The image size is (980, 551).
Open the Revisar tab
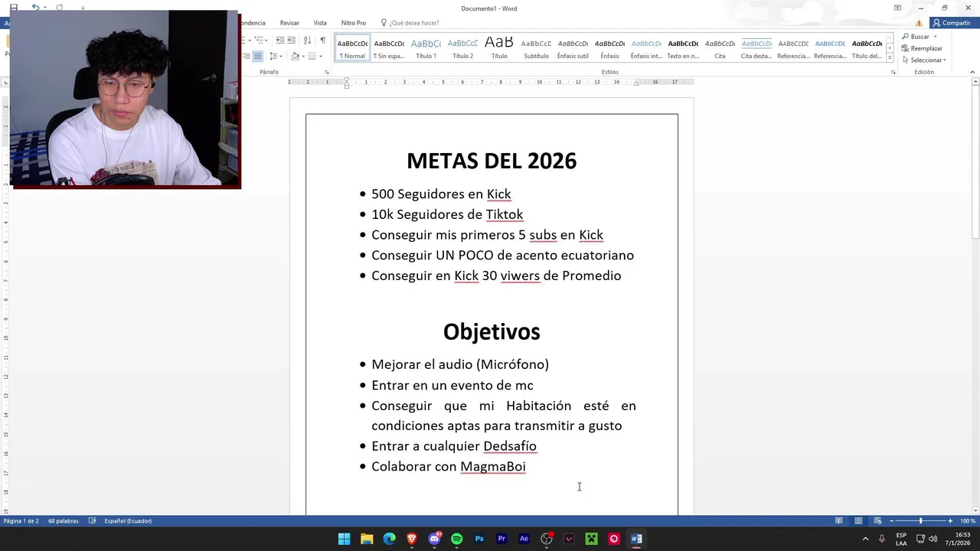pyautogui.click(x=289, y=23)
